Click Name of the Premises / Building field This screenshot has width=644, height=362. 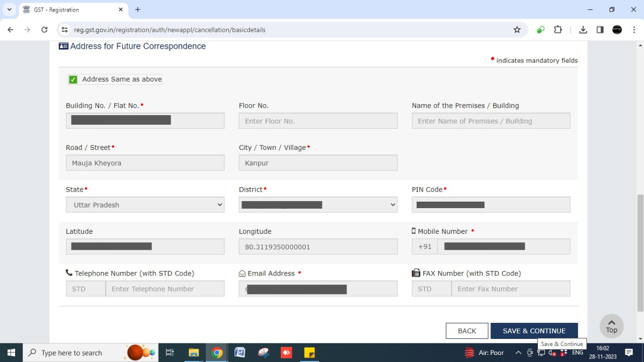click(491, 121)
